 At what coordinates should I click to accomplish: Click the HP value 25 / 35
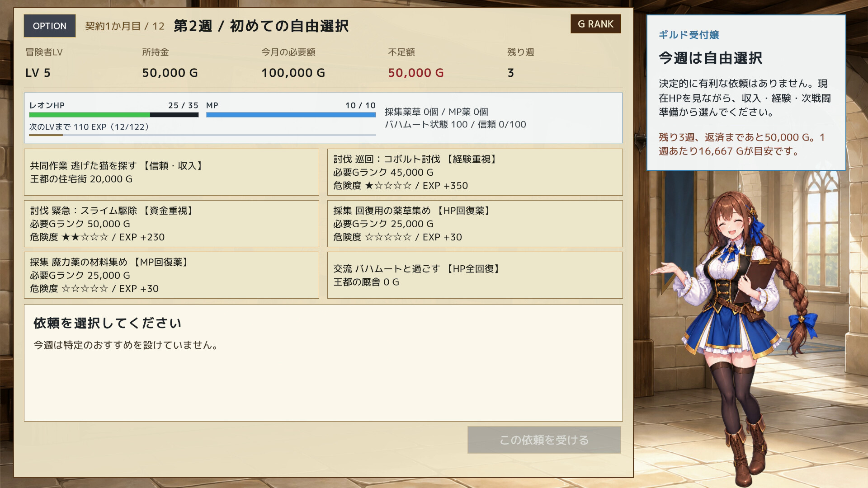coord(183,105)
